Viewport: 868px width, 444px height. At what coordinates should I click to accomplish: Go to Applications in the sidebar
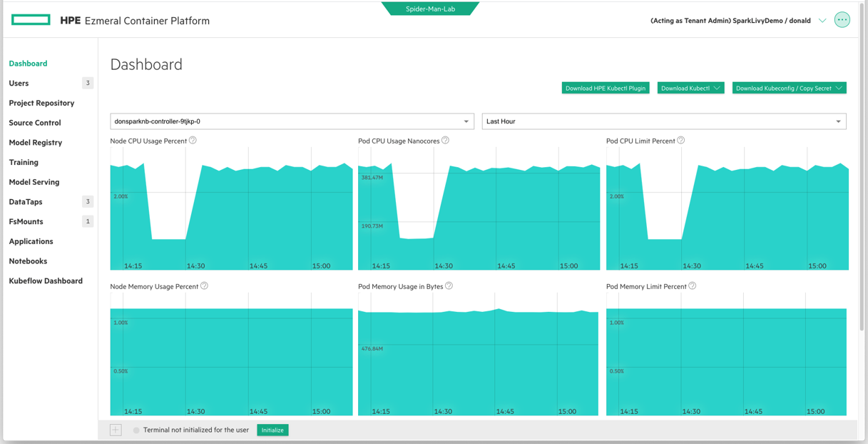click(31, 241)
